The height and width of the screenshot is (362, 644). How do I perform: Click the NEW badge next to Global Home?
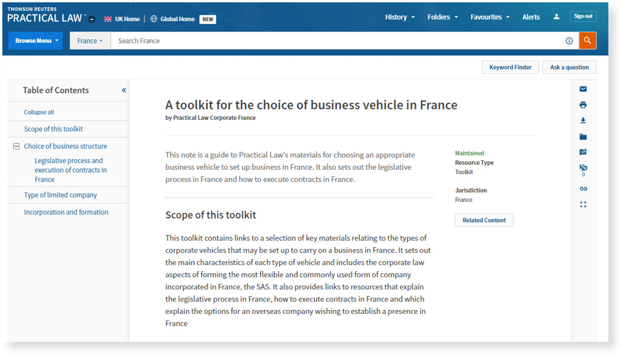click(x=208, y=19)
